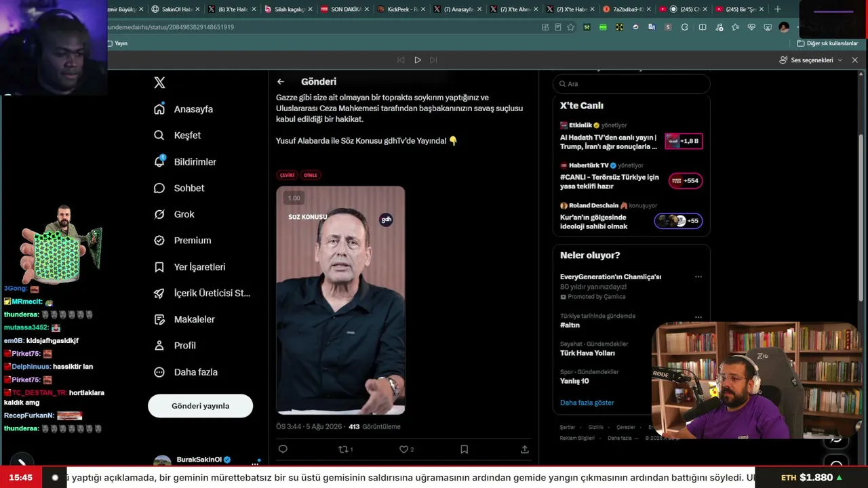Open Gizlilik footer link
The width and height of the screenshot is (868, 488).
pyautogui.click(x=595, y=428)
